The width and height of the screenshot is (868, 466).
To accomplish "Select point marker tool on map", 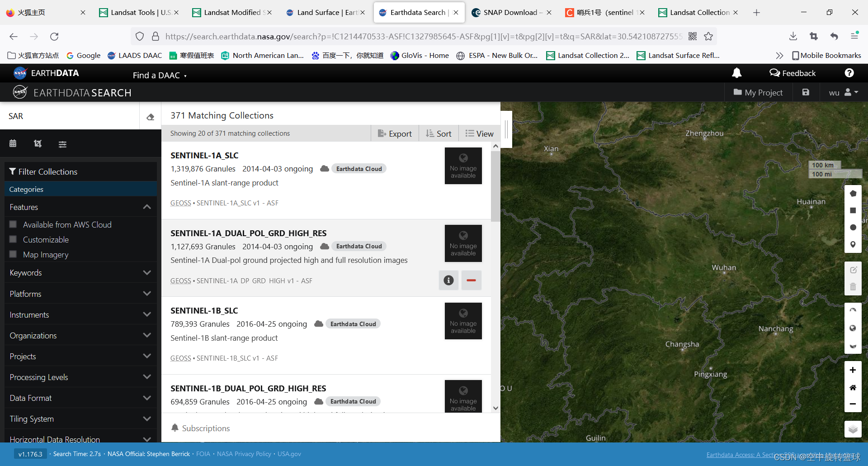I will (853, 244).
